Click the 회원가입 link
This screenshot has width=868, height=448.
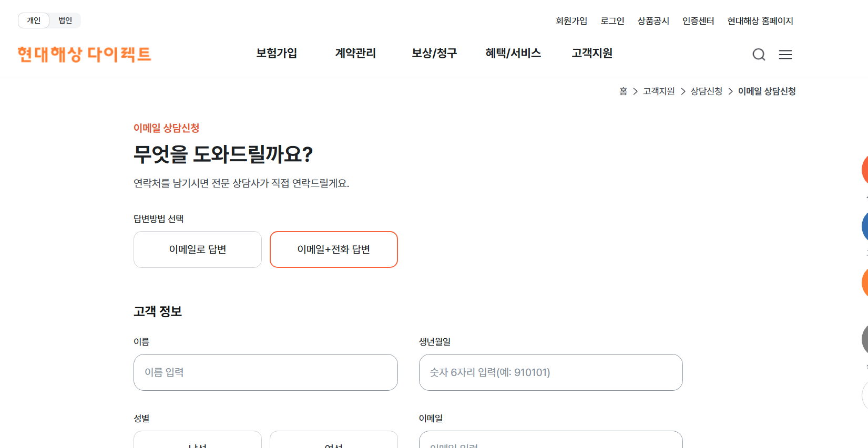[571, 21]
